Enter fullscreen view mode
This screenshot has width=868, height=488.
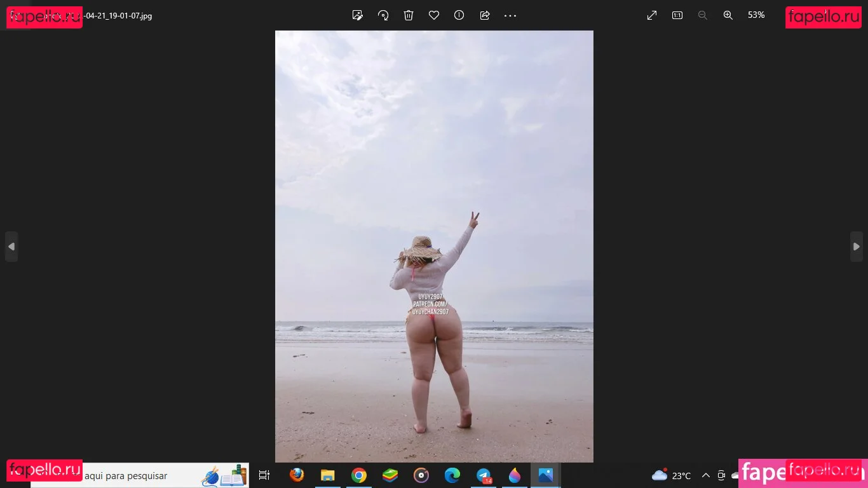click(x=651, y=15)
